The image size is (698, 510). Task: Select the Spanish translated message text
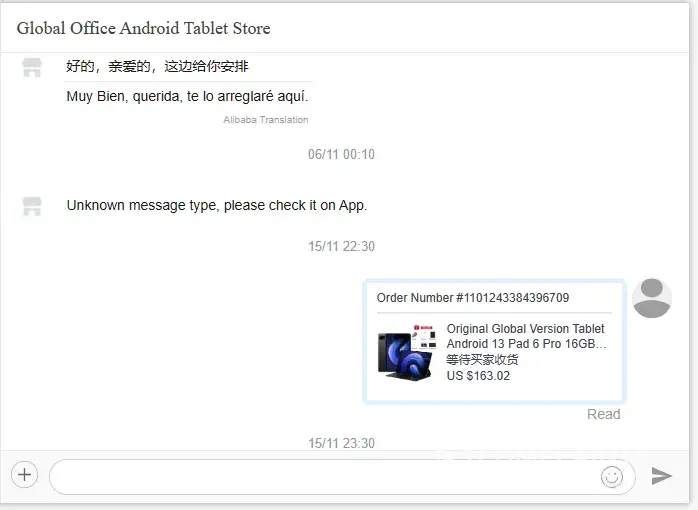pyautogui.click(x=187, y=97)
